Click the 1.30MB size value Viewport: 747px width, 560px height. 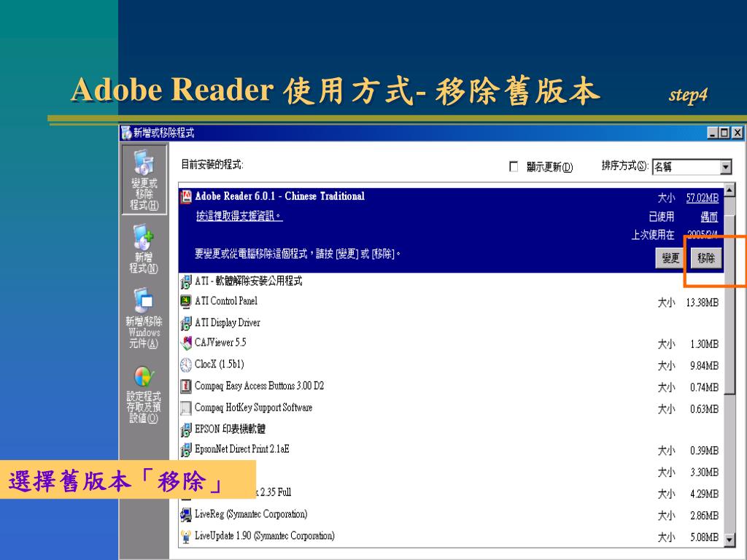pos(704,344)
